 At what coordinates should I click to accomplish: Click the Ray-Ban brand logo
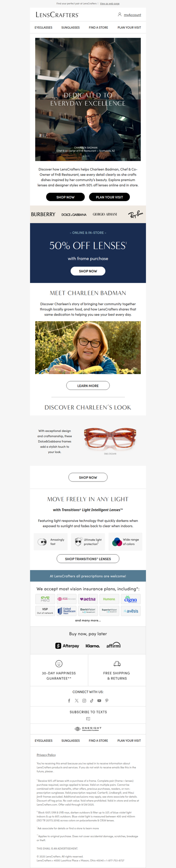[136, 214]
